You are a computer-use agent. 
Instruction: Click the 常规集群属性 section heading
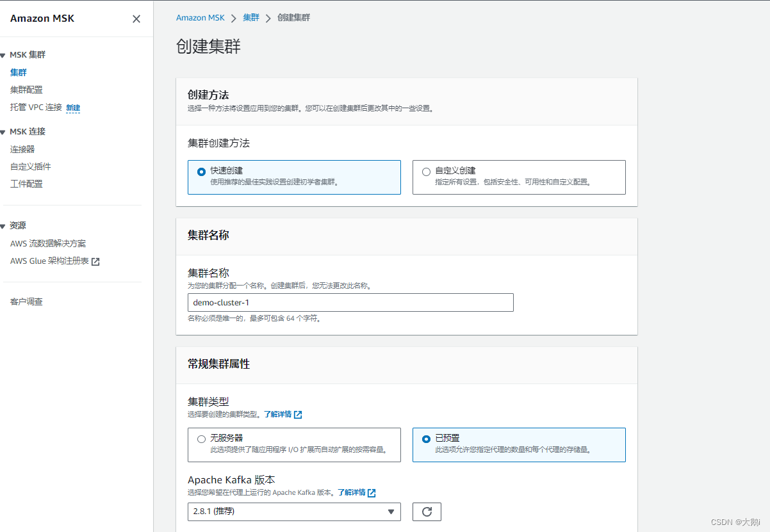(x=218, y=364)
